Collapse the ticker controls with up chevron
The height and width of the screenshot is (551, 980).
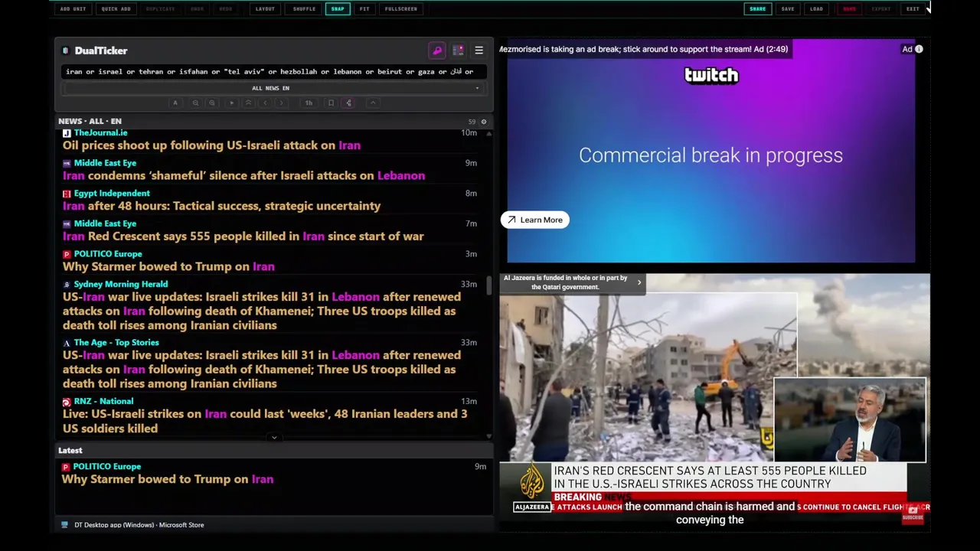coord(373,103)
